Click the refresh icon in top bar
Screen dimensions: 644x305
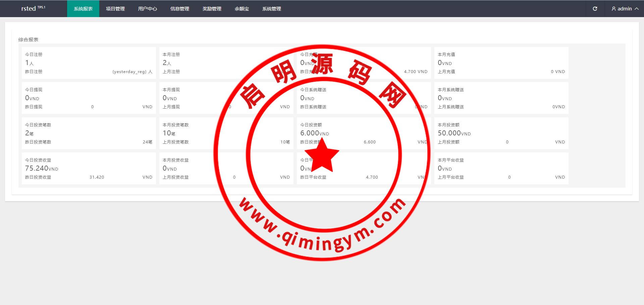click(595, 9)
